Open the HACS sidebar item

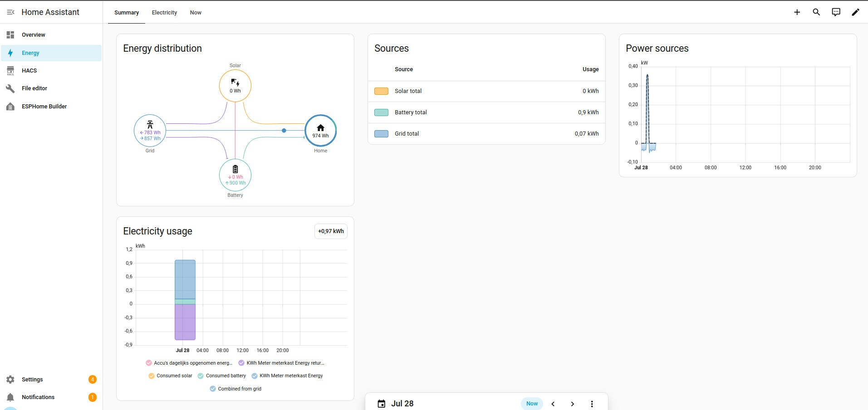point(51,70)
